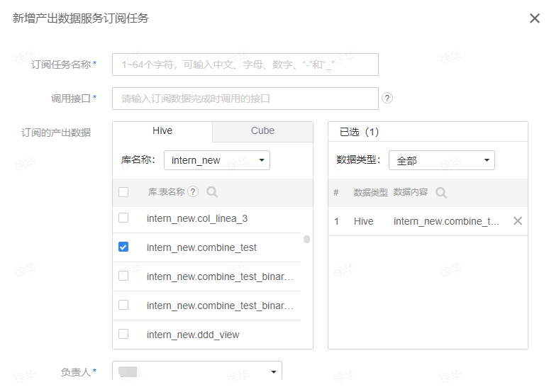Click into 订阅任务名称 input field

(245, 65)
